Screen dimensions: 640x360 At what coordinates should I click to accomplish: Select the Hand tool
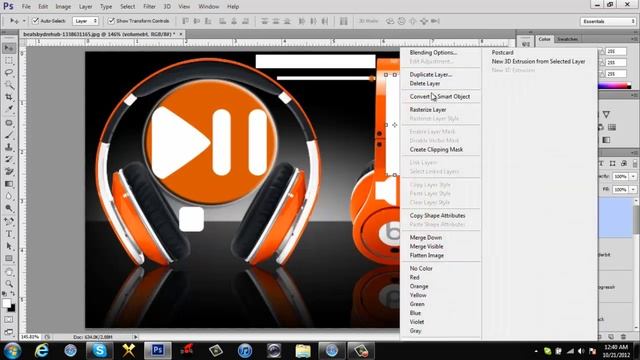click(x=9, y=272)
